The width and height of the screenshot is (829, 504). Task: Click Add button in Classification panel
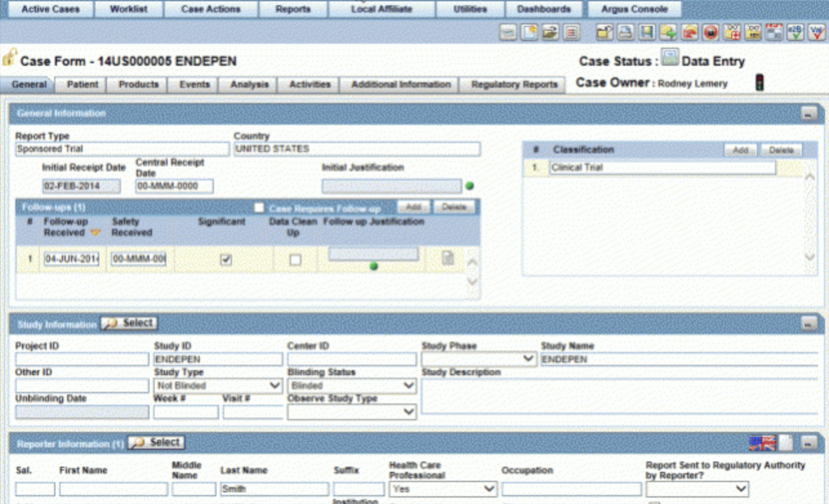pos(740,150)
